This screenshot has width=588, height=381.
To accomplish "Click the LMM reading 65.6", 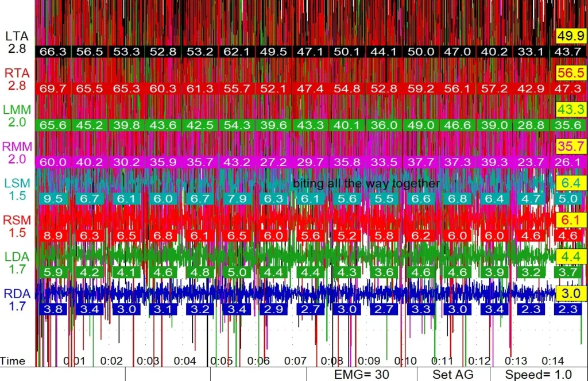I will pos(53,125).
